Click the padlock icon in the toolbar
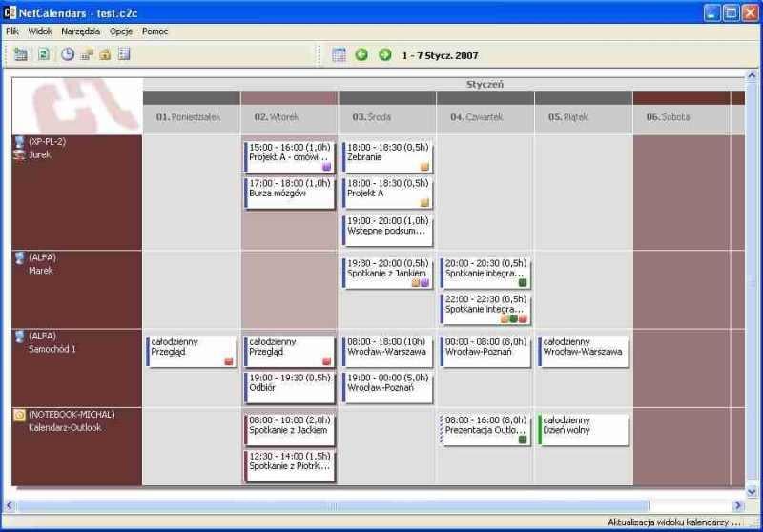This screenshot has height=532, width=763. click(105, 54)
